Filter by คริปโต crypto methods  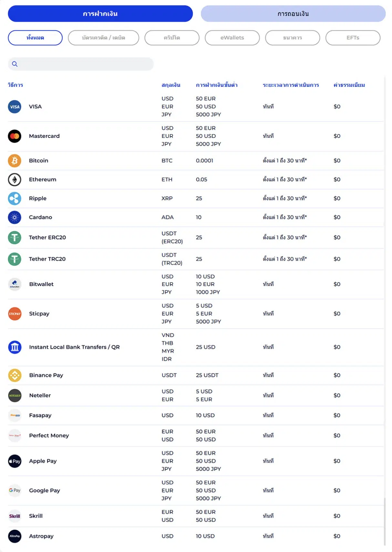[172, 38]
